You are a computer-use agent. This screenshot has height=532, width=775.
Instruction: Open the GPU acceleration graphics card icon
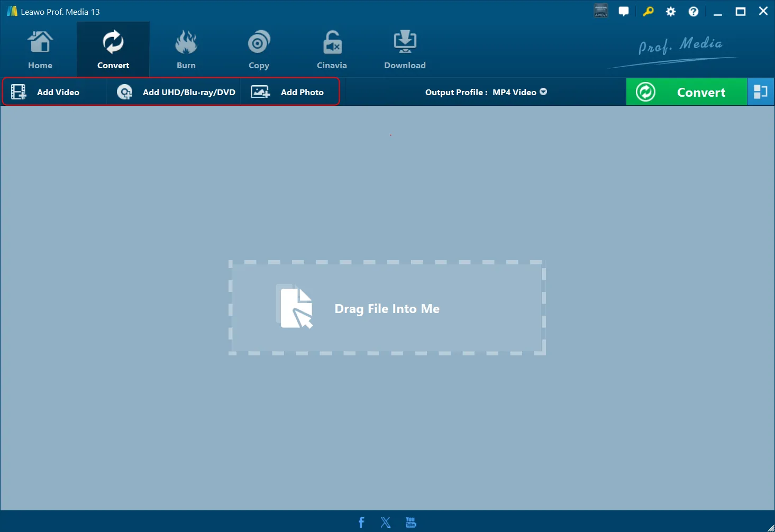pos(601,11)
